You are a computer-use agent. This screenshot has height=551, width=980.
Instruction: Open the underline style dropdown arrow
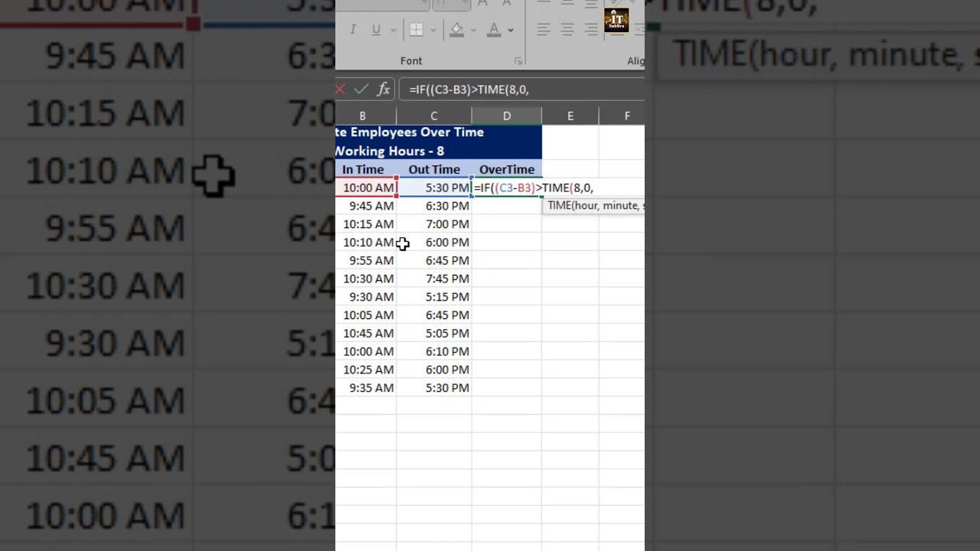394,30
